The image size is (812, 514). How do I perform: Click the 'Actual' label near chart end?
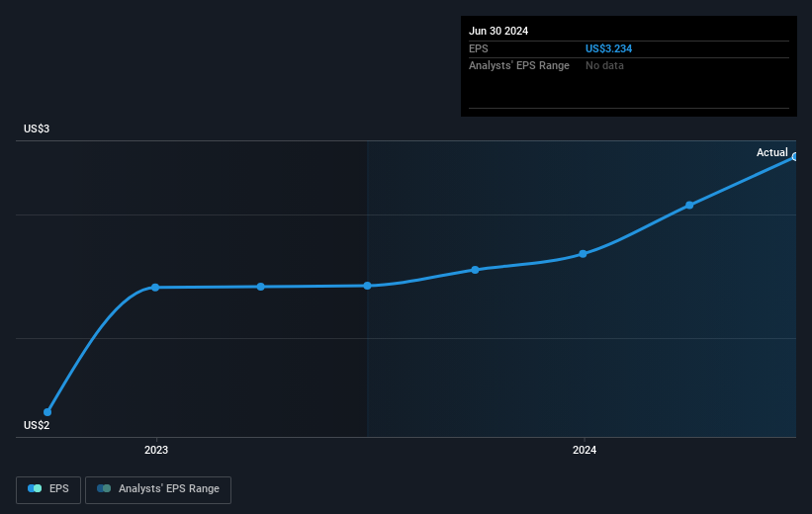pos(771,152)
